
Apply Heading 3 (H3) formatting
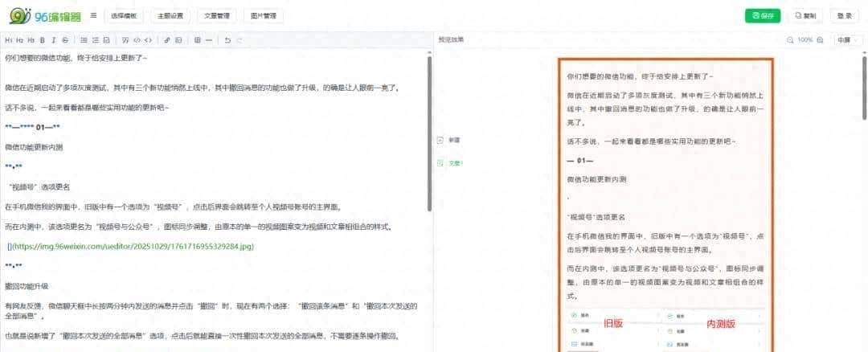(x=31, y=40)
